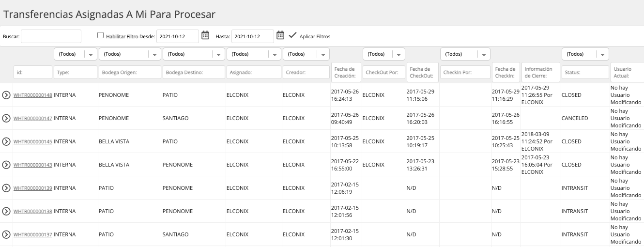Click the Usuario Actual filter box
The image size is (644, 247).
(x=628, y=72)
